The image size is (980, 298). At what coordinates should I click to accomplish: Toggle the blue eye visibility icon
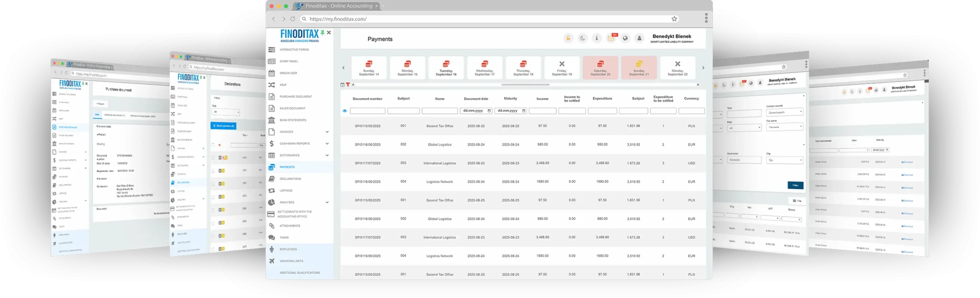345,111
